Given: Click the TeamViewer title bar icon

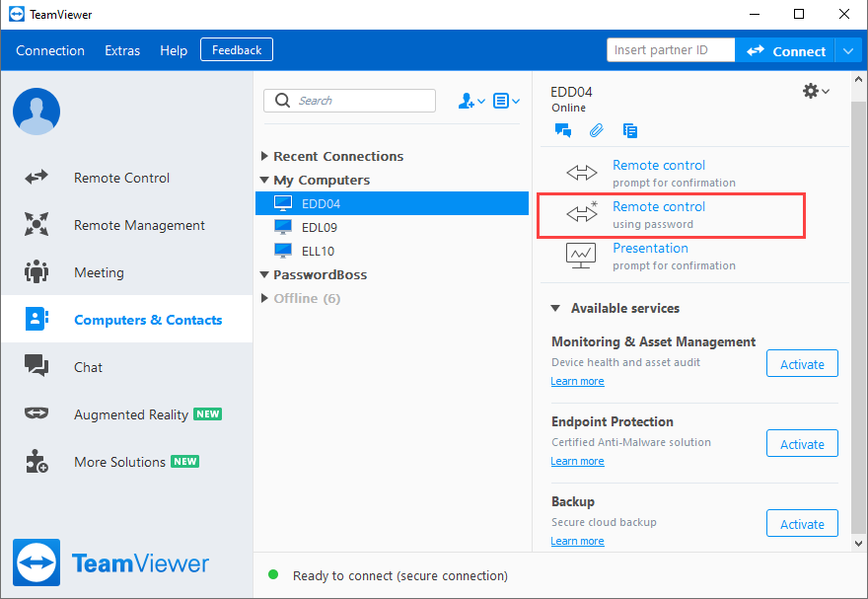Looking at the screenshot, I should 17,14.
